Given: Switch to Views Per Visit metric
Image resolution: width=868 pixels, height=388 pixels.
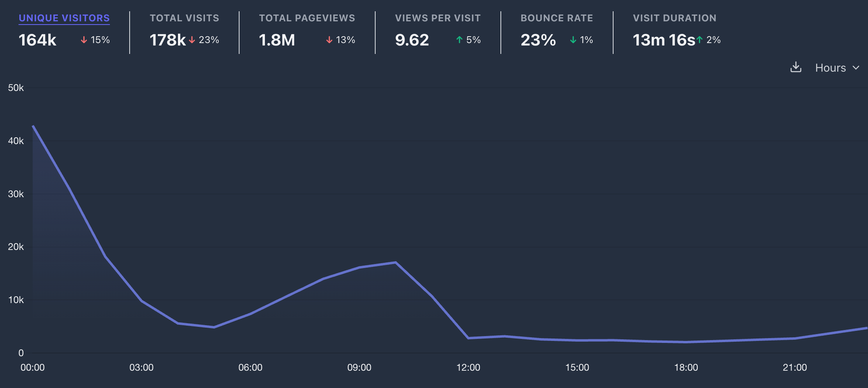Looking at the screenshot, I should pyautogui.click(x=438, y=18).
